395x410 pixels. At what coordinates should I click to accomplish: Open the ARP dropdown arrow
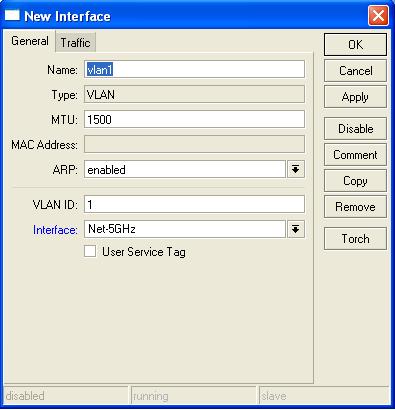click(x=296, y=169)
